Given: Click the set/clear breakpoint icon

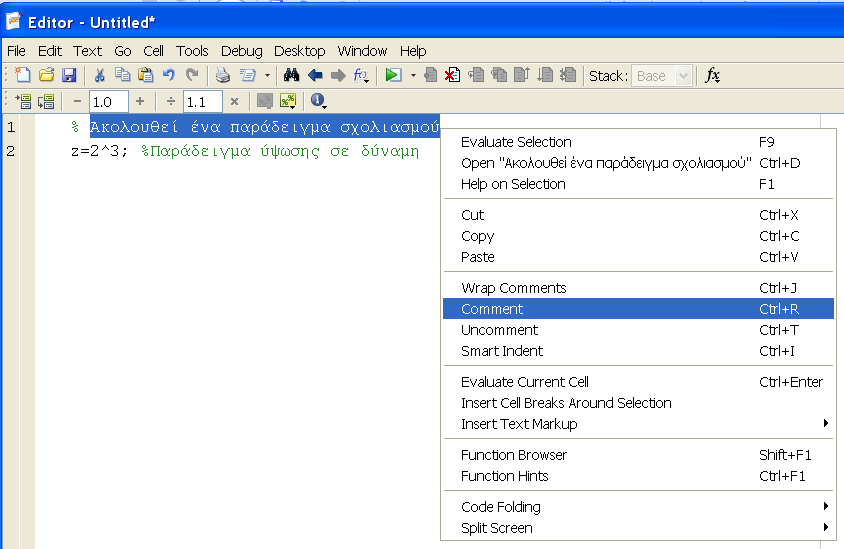Looking at the screenshot, I should 430,75.
